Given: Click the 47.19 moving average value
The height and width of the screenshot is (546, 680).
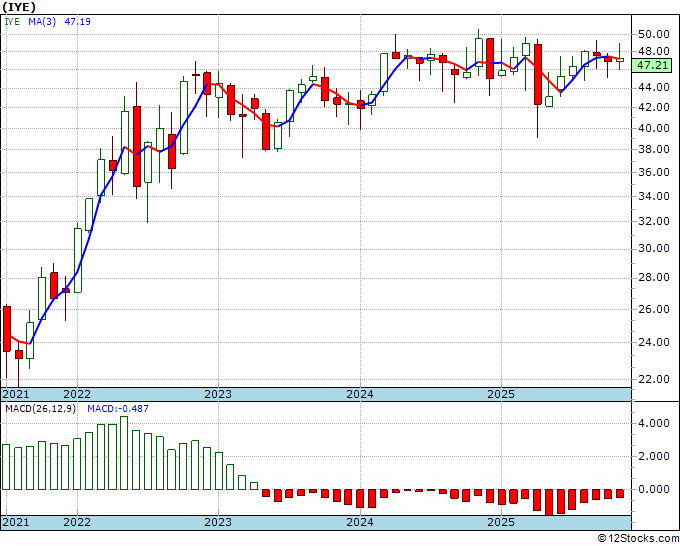Looking at the screenshot, I should tap(78, 21).
